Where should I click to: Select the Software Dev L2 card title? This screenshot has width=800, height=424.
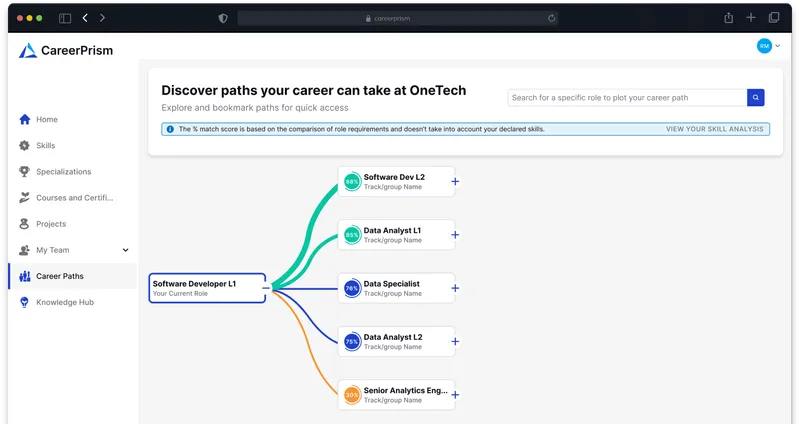(394, 177)
